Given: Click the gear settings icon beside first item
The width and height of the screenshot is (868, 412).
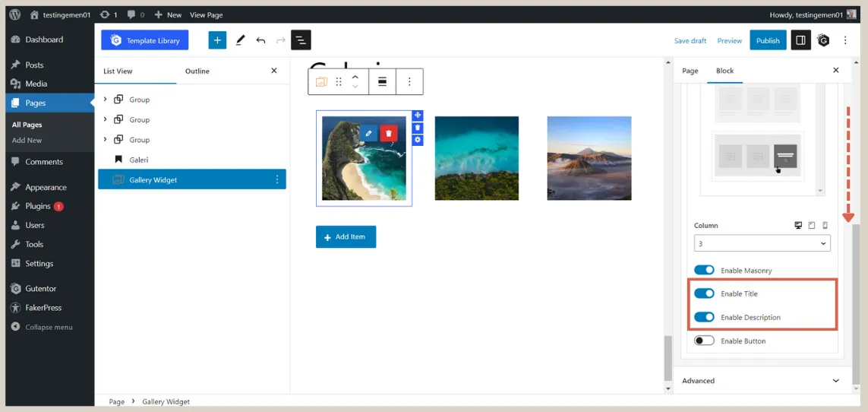Looking at the screenshot, I should pyautogui.click(x=418, y=140).
